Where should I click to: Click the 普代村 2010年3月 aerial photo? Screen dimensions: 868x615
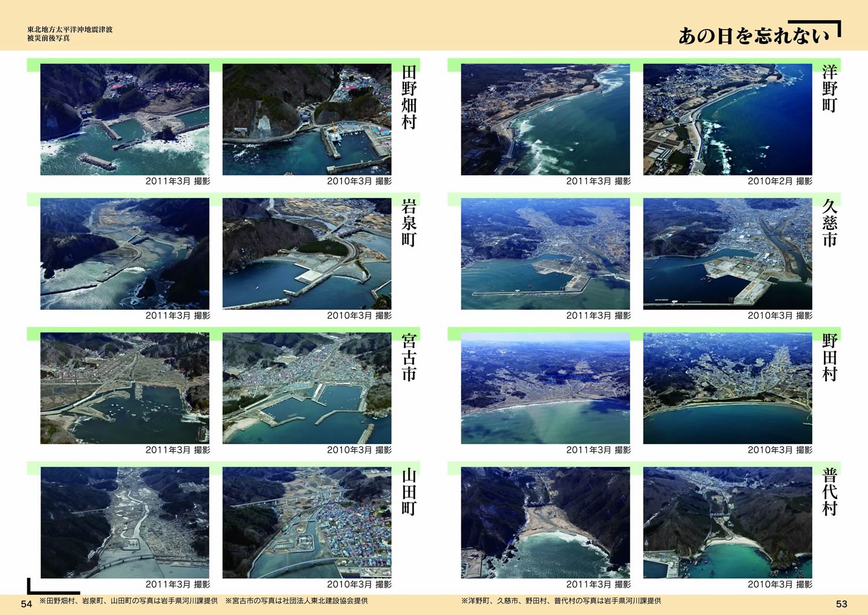(728, 522)
